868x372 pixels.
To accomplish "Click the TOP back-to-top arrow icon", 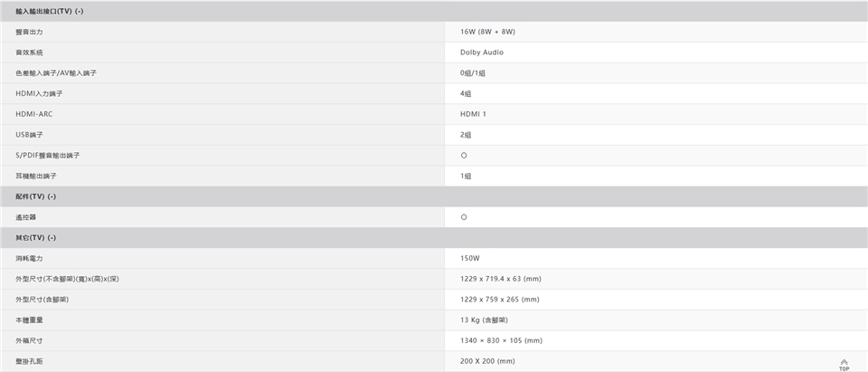I will tap(844, 364).
